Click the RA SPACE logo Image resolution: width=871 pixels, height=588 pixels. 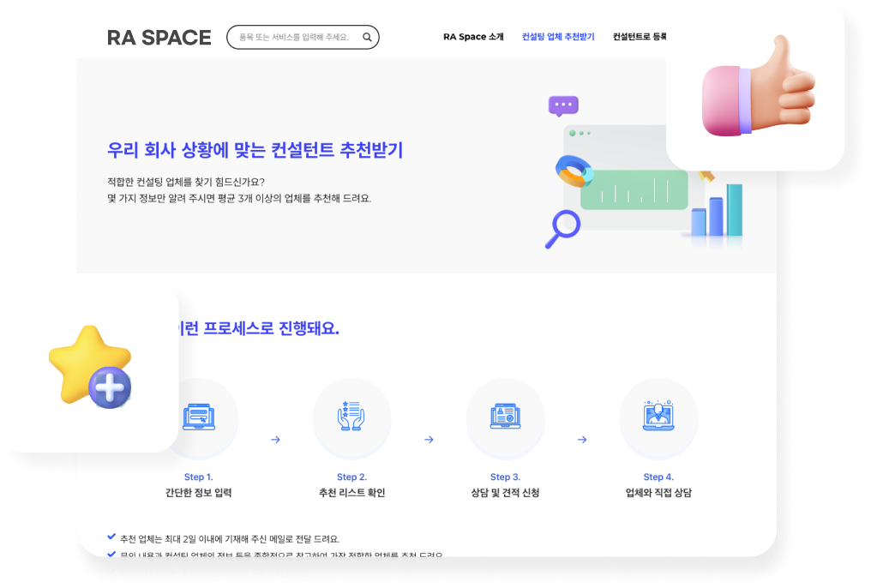[x=159, y=38]
